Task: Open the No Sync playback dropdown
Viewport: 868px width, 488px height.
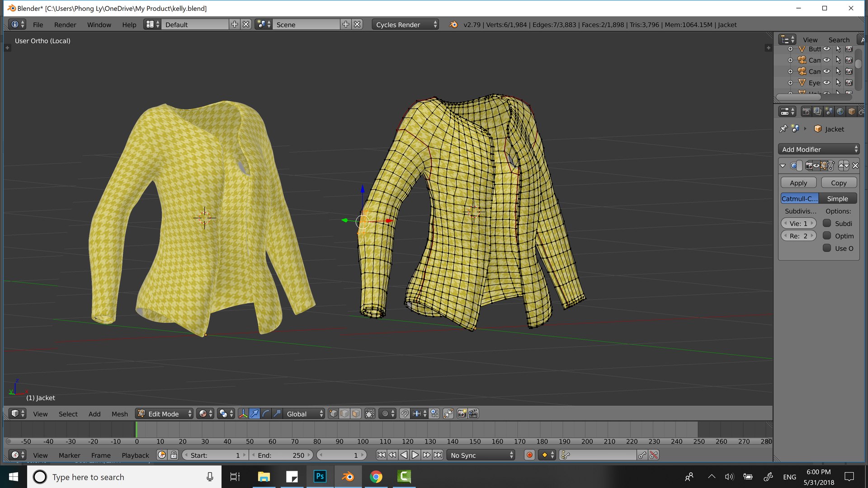Action: [481, 455]
